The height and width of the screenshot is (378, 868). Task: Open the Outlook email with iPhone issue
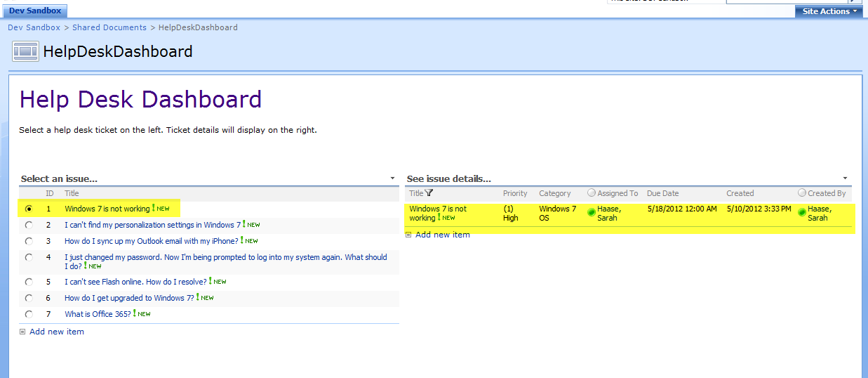point(151,241)
